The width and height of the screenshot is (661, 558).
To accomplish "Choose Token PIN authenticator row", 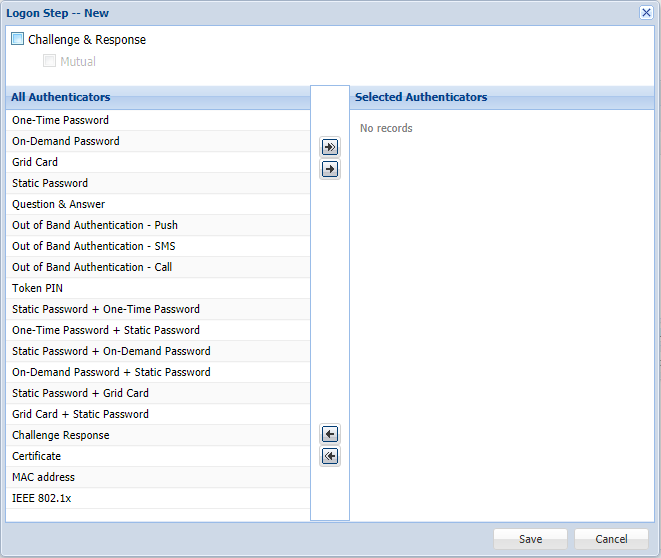I will click(37, 288).
